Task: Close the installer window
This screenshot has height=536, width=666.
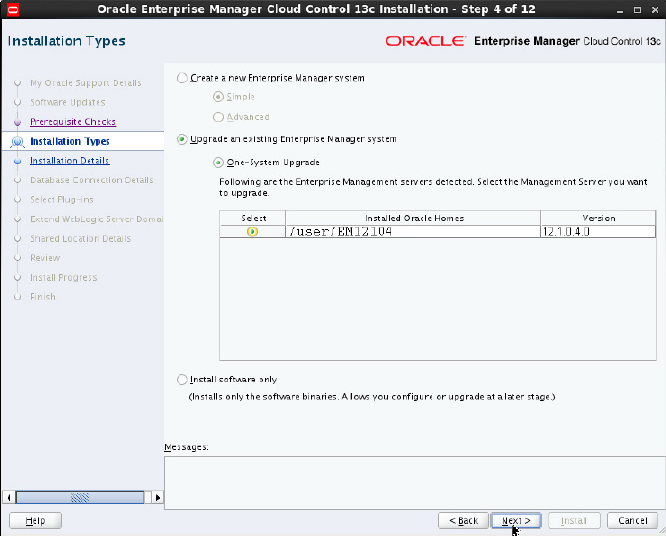Action: click(x=655, y=10)
